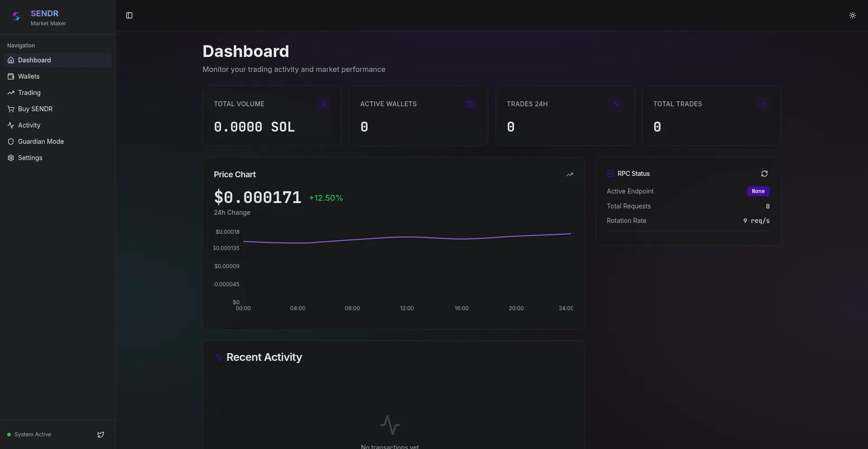Click the Price Chart trend icon
The width and height of the screenshot is (868, 449).
pyautogui.click(x=570, y=175)
